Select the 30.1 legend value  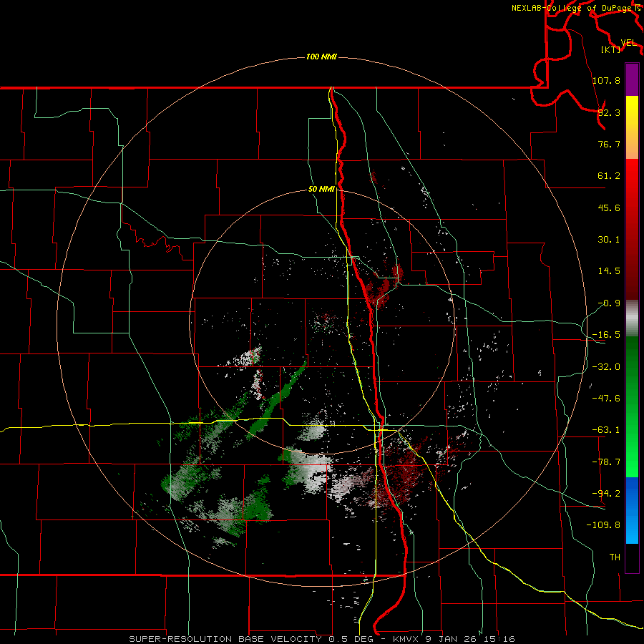(x=609, y=240)
